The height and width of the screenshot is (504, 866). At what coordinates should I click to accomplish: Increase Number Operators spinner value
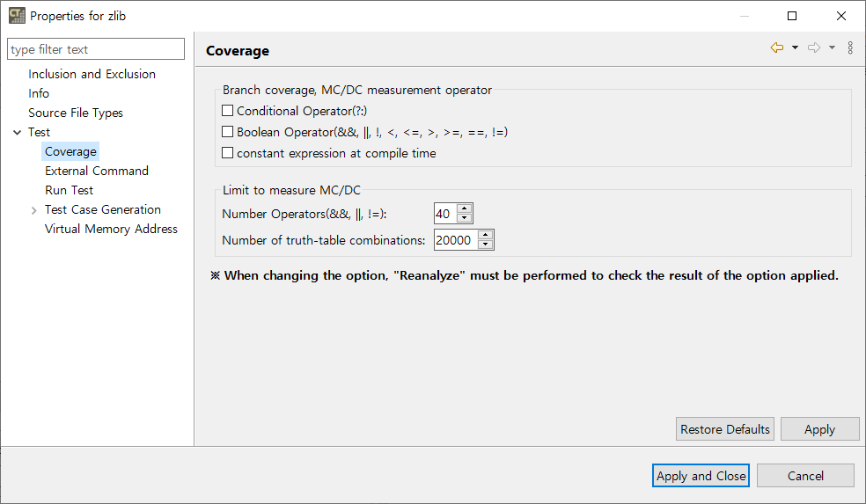coord(465,208)
